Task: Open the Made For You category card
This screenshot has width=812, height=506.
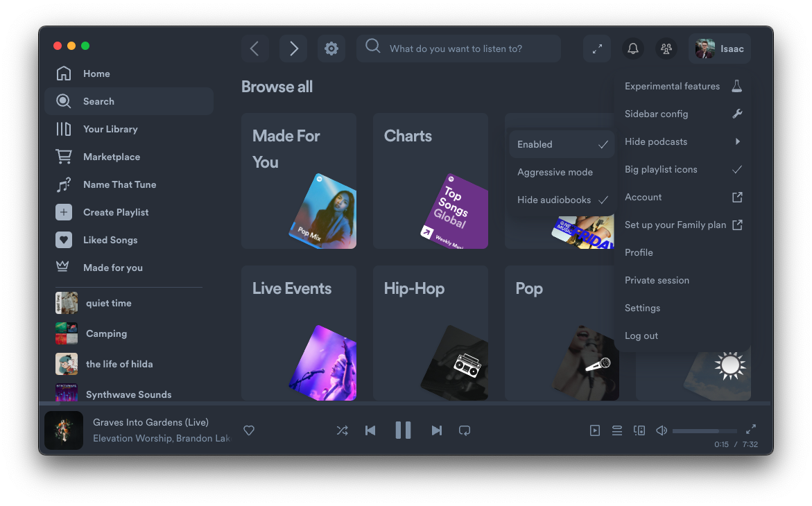Action: (x=299, y=181)
